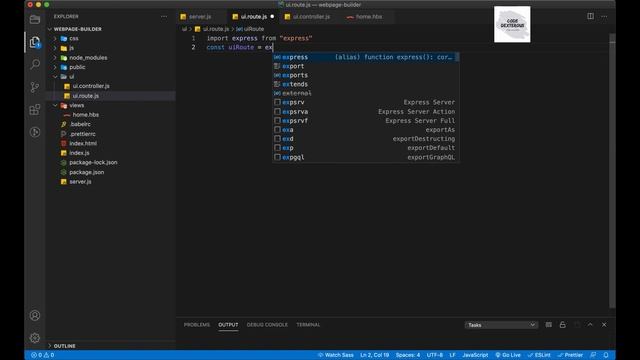Start Watch Sass from status bar
This screenshot has width=640, height=360.
(336, 355)
